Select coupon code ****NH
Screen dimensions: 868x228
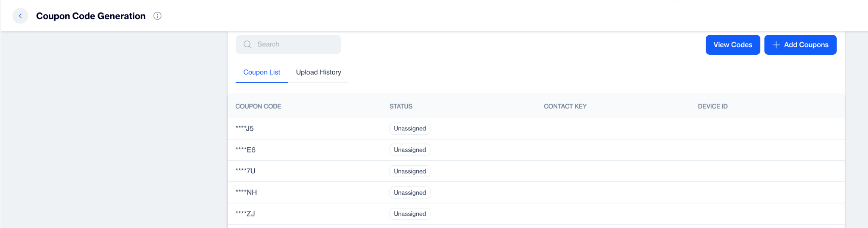246,192
